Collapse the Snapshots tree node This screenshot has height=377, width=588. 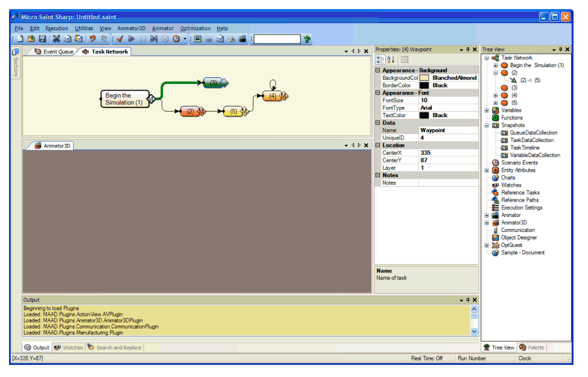(x=487, y=126)
